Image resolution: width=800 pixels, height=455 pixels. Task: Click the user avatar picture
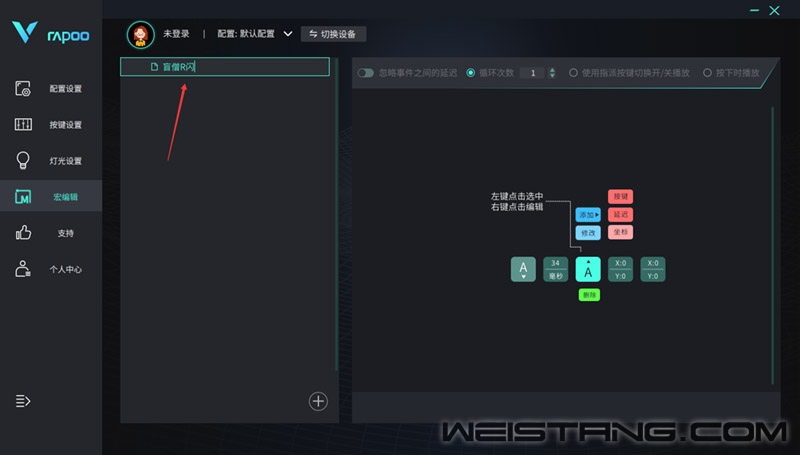(140, 35)
